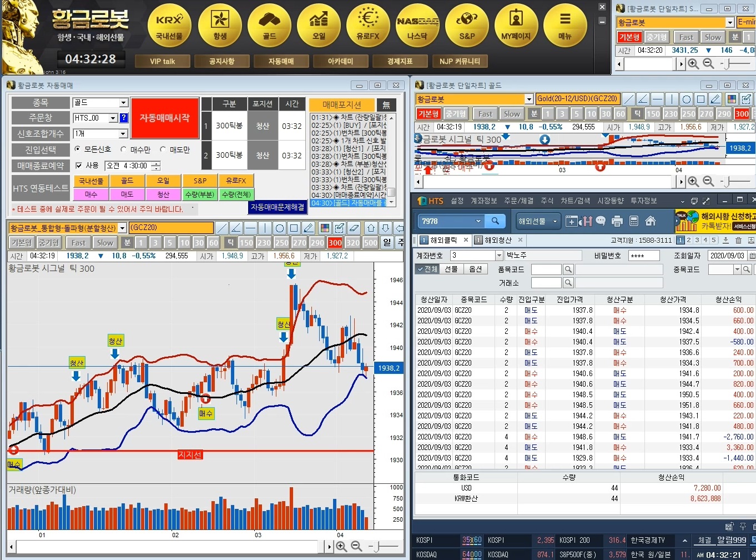Open the MY페이지 icon
The image size is (756, 560).
[516, 25]
